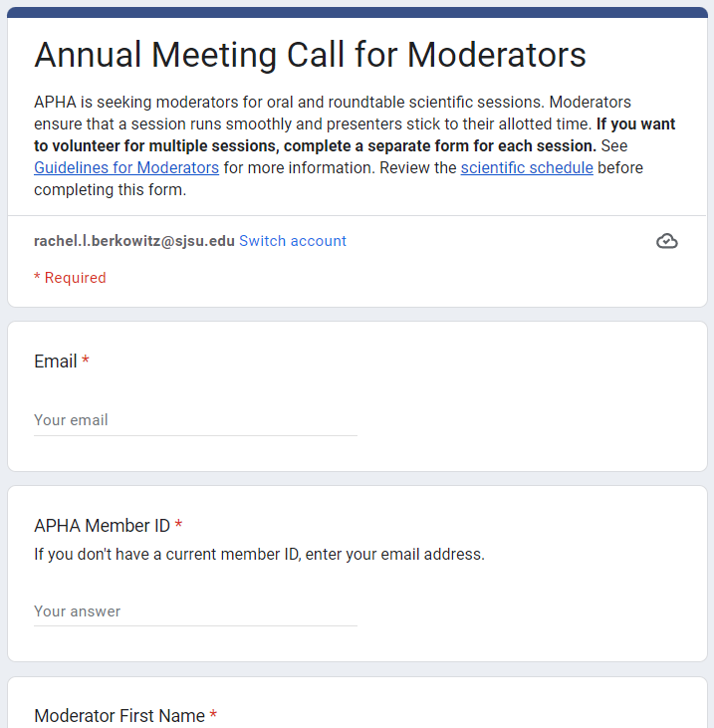Click the red asterisk beside APHA Member ID
This screenshot has height=728, width=714.
click(x=178, y=524)
